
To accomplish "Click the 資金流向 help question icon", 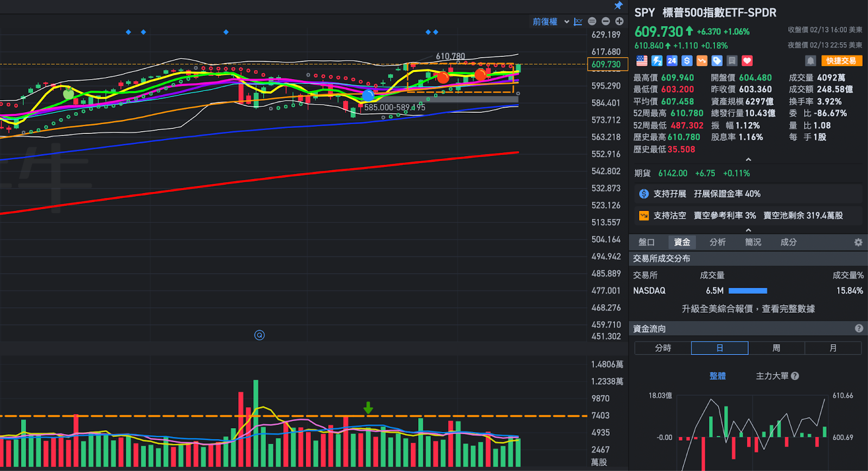I will (x=859, y=328).
